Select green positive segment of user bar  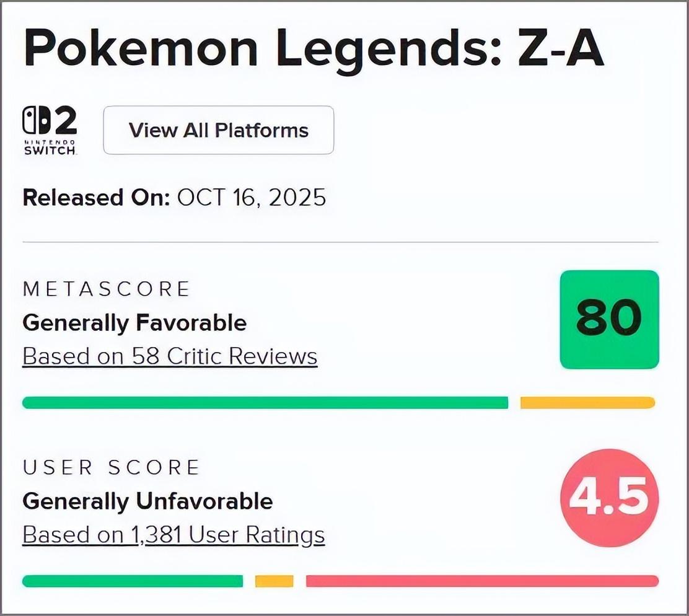[133, 581]
